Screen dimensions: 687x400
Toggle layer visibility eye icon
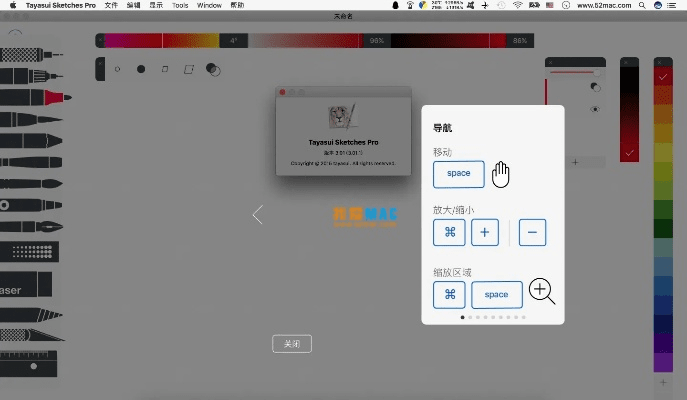click(595, 109)
